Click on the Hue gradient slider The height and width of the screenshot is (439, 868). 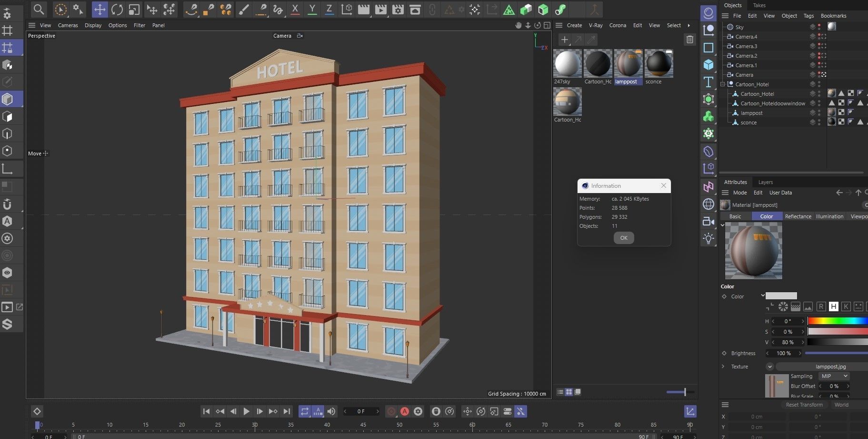(838, 321)
